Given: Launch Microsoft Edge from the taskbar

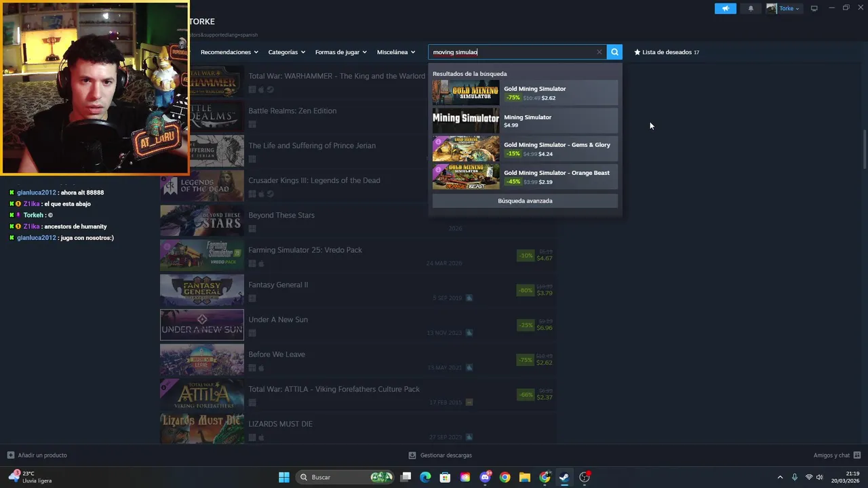Looking at the screenshot, I should (425, 477).
